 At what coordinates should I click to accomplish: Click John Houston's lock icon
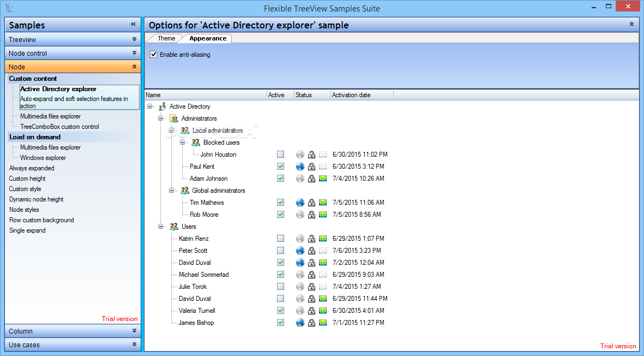pyautogui.click(x=312, y=155)
